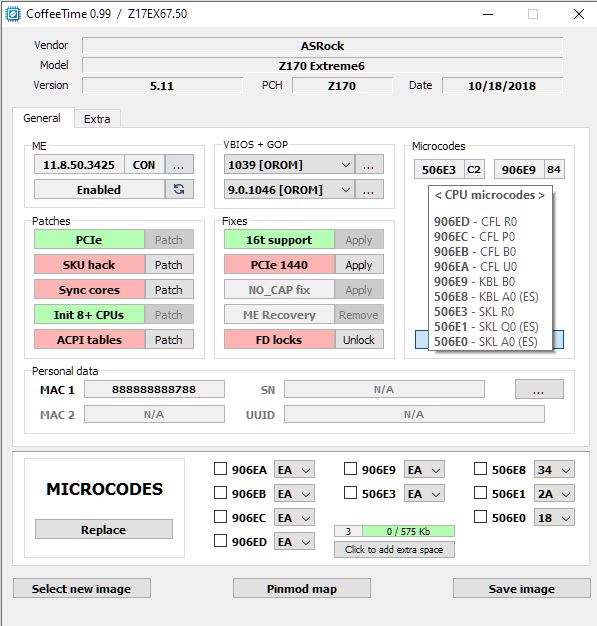Expand the 906ED EA version dropdown
This screenshot has height=626, width=597.
point(294,542)
